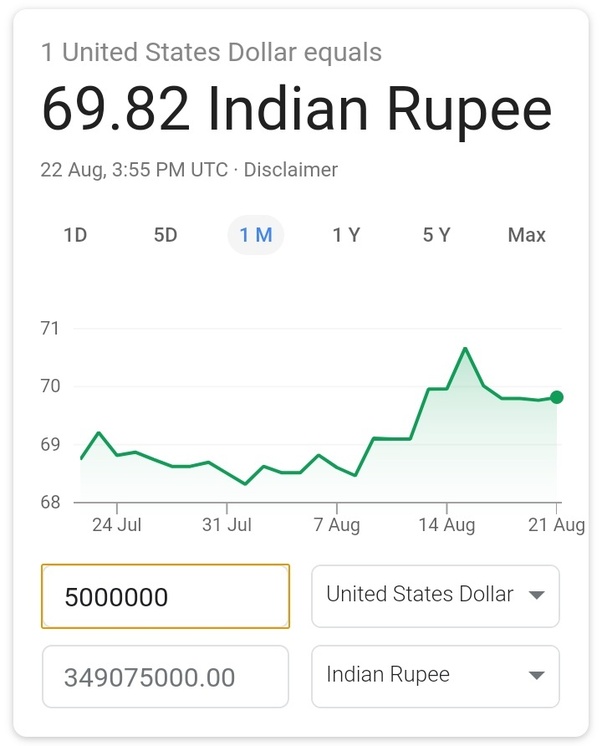The height and width of the screenshot is (746, 602).
Task: Show the 1 Y chart range
Action: 346,235
